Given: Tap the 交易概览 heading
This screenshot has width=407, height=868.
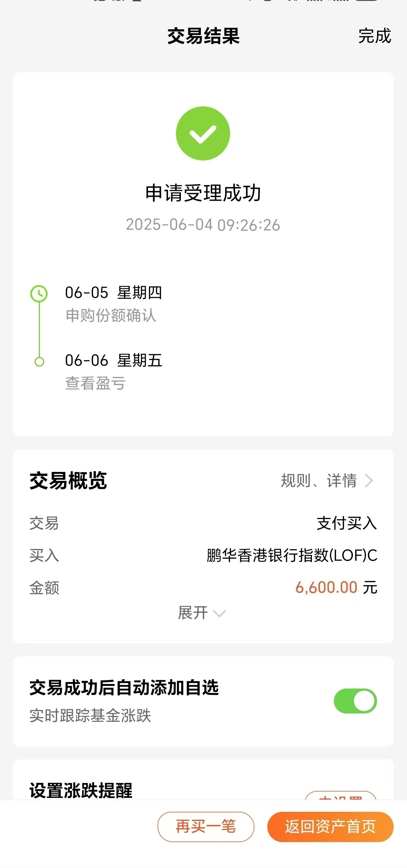Looking at the screenshot, I should pos(68,481).
